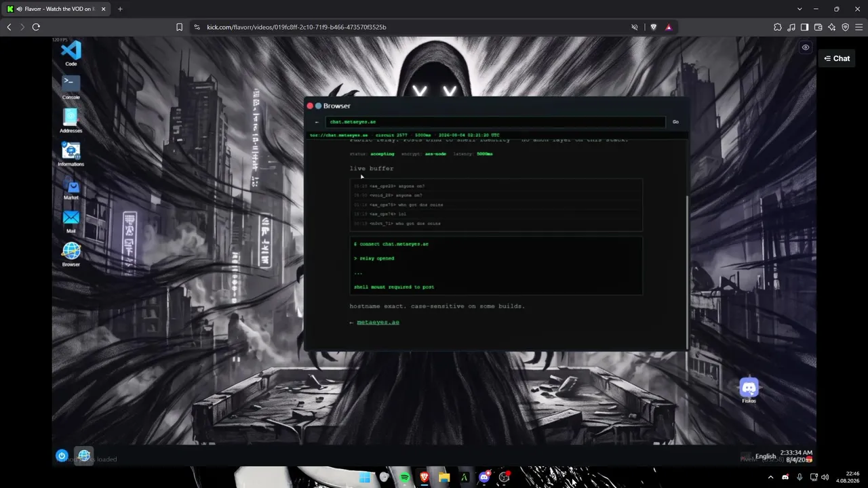
Task: Click the blue dot in the Browser title bar
Action: (318, 106)
